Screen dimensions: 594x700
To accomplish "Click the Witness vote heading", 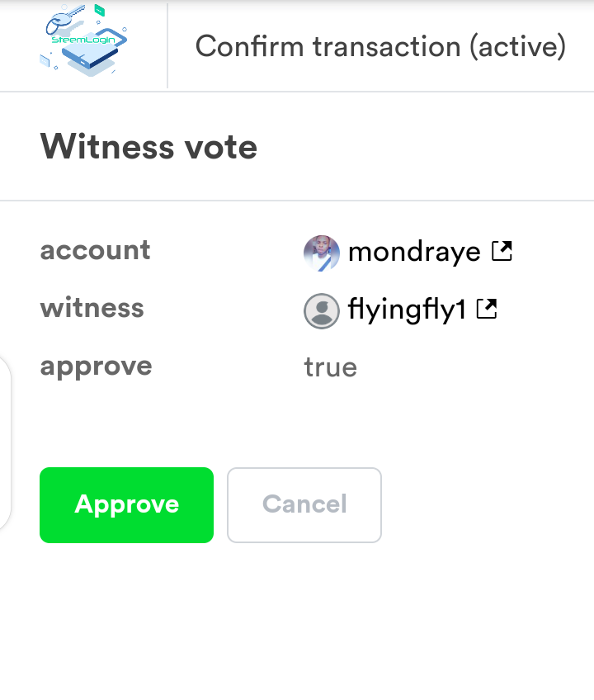I will (148, 147).
